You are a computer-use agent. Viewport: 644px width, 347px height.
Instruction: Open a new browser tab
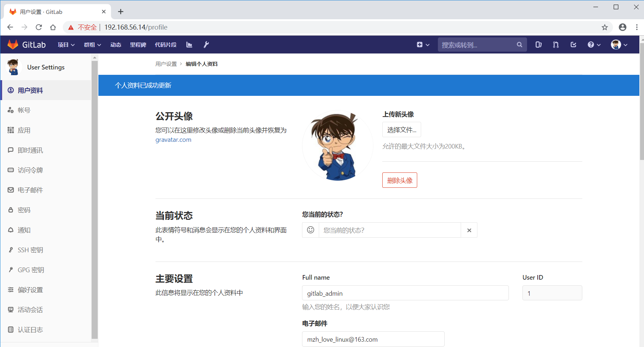[x=121, y=12]
